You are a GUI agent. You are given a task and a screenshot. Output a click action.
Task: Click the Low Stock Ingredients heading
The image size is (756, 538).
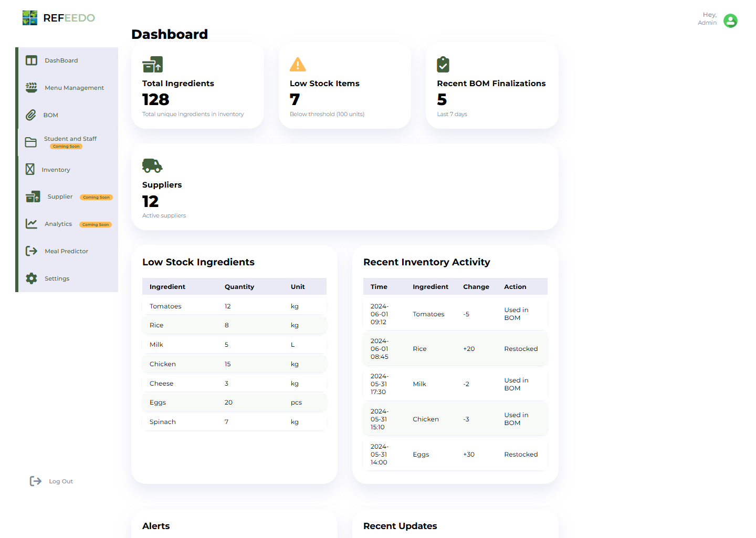198,262
